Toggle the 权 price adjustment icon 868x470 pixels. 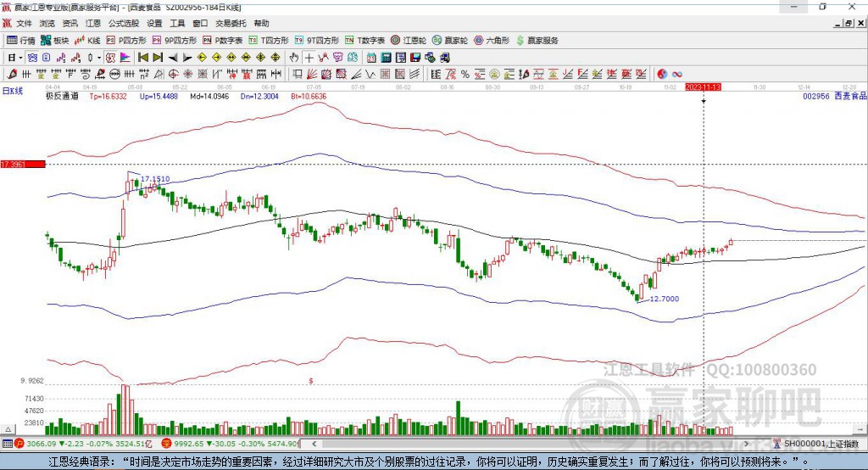pos(111,58)
